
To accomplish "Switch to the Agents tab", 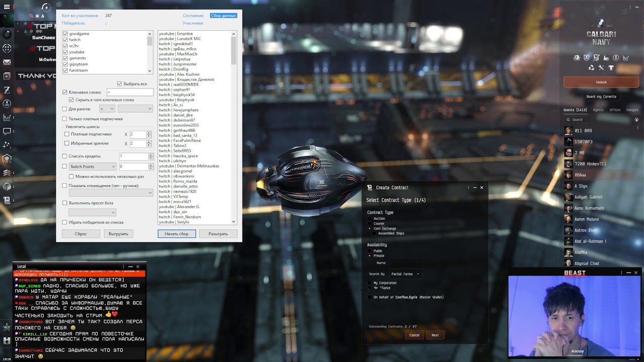I will [598, 110].
